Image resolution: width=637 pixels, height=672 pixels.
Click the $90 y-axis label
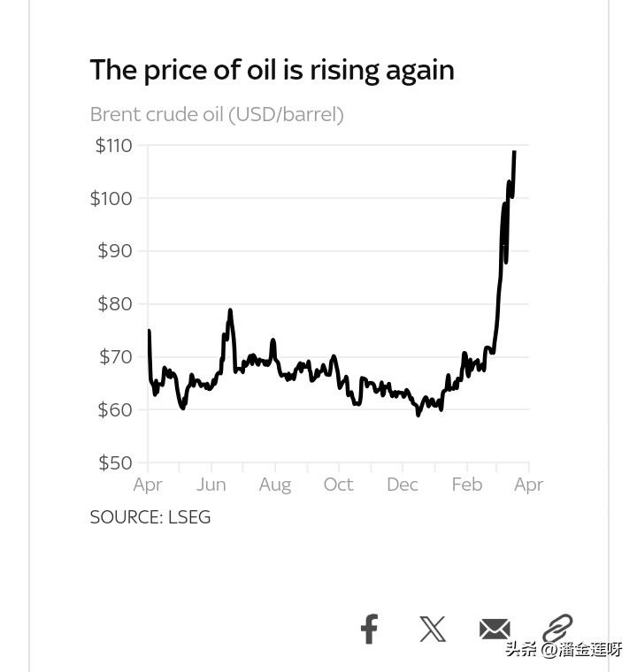(115, 251)
